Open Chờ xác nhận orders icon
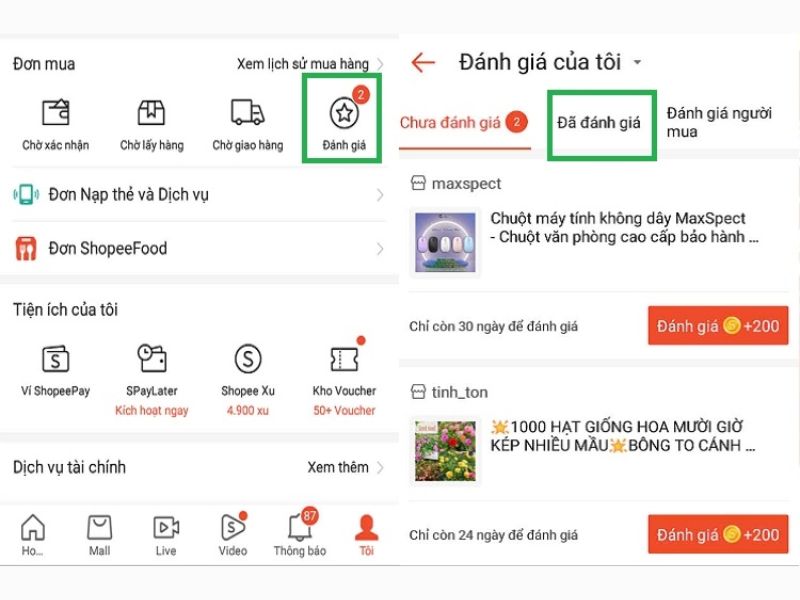This screenshot has width=800, height=600. click(x=55, y=112)
